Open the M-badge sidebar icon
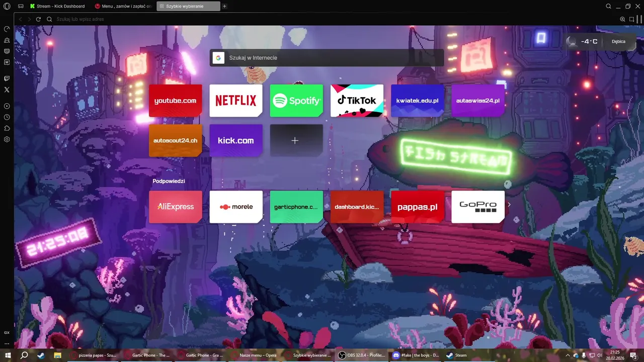 7,62
